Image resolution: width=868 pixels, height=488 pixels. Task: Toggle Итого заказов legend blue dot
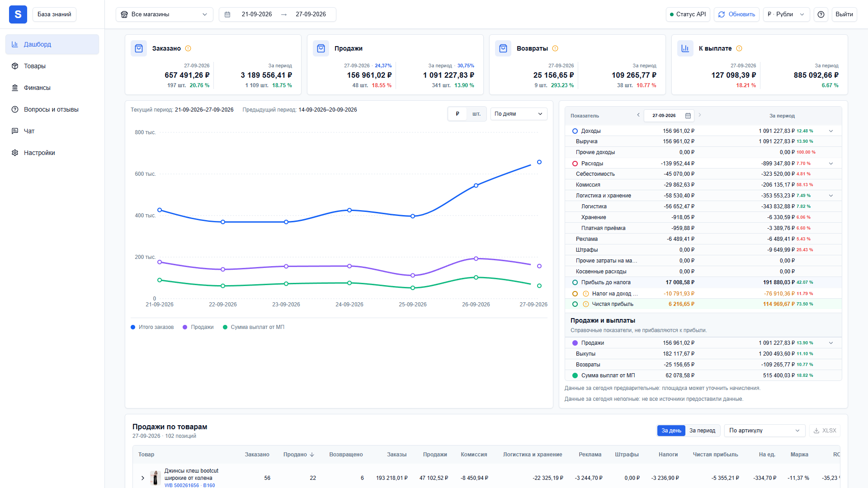tap(133, 327)
